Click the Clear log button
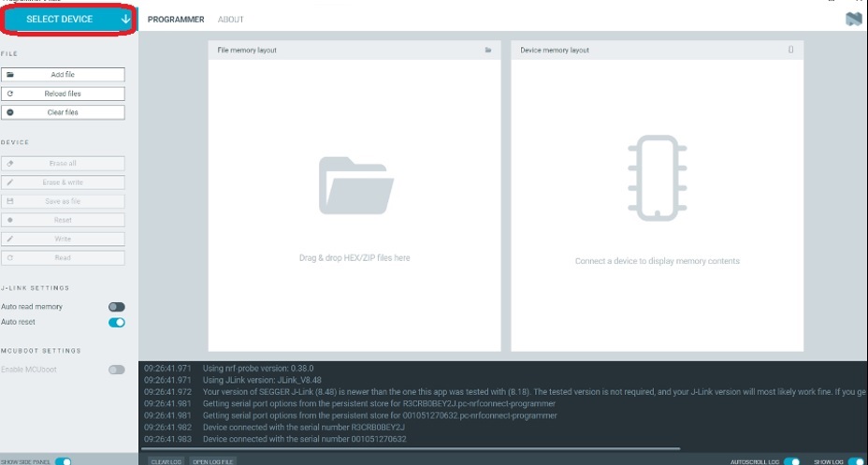This screenshot has height=465, width=868. 166,461
